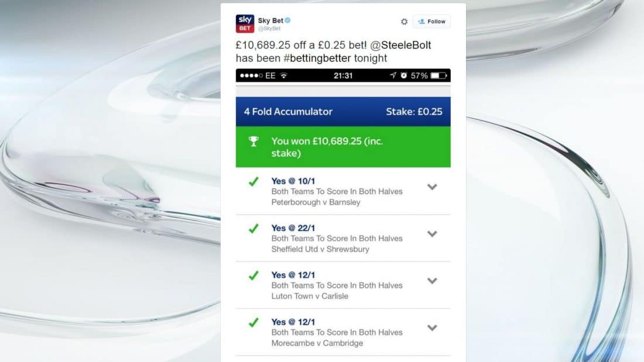The height and width of the screenshot is (362, 644).
Task: Open the @SteeleBolt mention link
Action: click(400, 45)
